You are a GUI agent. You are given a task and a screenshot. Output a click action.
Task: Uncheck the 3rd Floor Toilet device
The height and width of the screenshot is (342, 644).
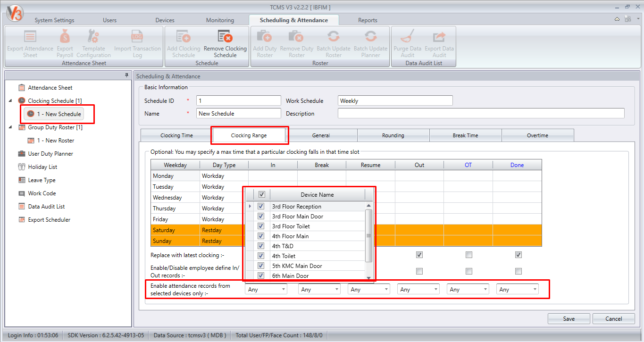pos(261,226)
